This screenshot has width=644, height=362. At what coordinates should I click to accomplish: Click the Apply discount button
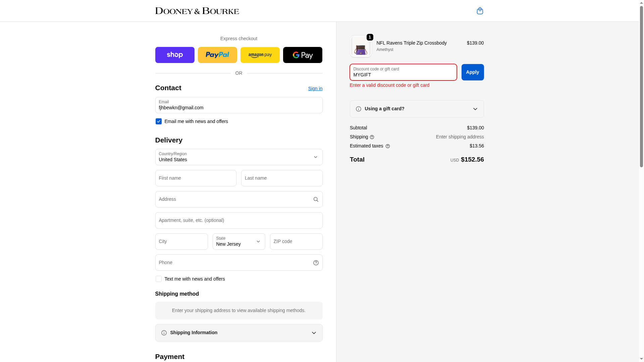tap(473, 72)
